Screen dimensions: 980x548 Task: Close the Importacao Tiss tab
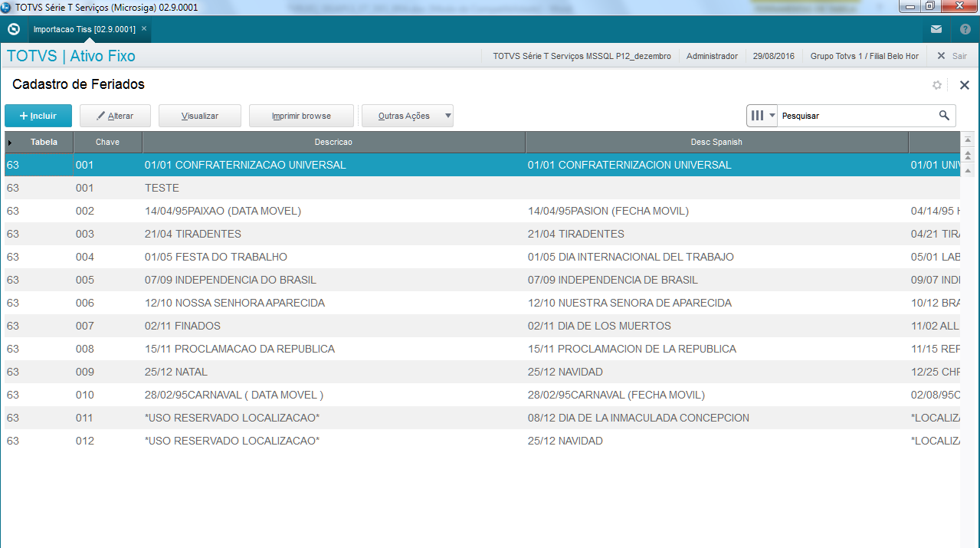tap(144, 28)
